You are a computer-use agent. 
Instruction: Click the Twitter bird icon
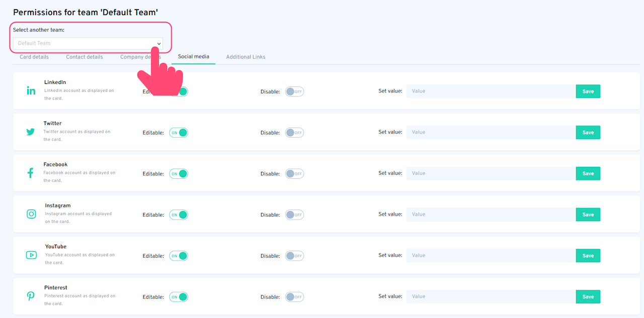[31, 132]
